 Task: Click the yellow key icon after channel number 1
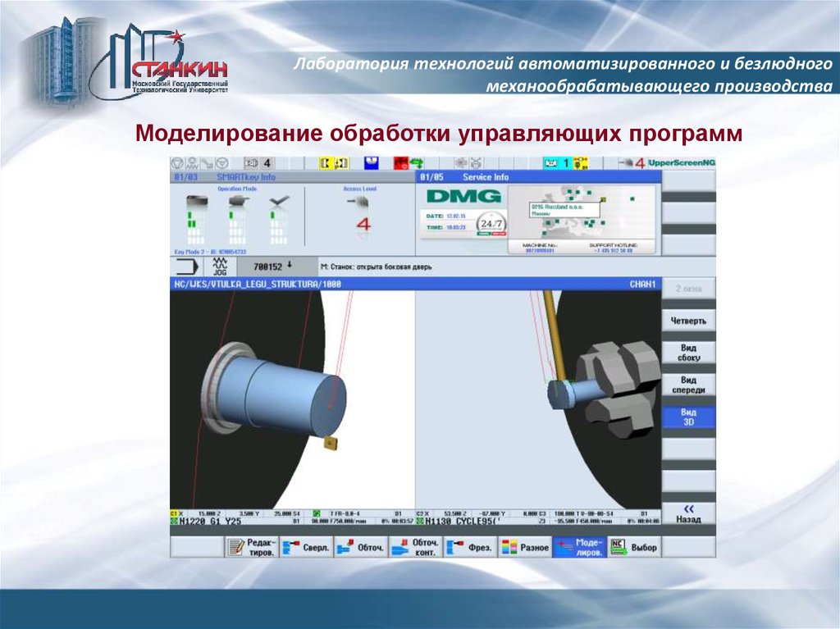pyautogui.click(x=580, y=163)
